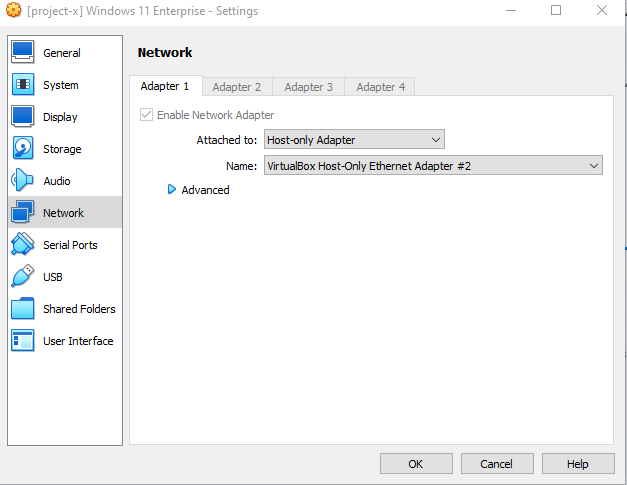Expand the Advanced section triangle

(x=172, y=190)
